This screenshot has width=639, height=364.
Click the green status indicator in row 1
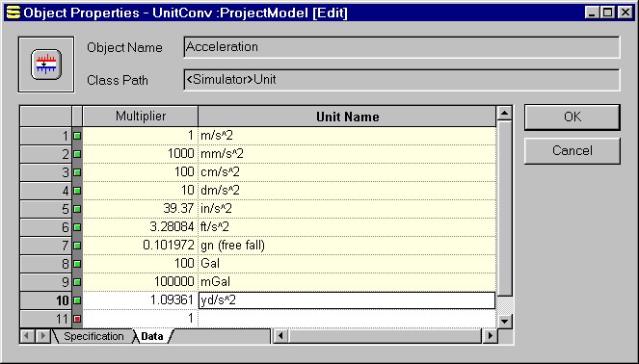(x=77, y=136)
